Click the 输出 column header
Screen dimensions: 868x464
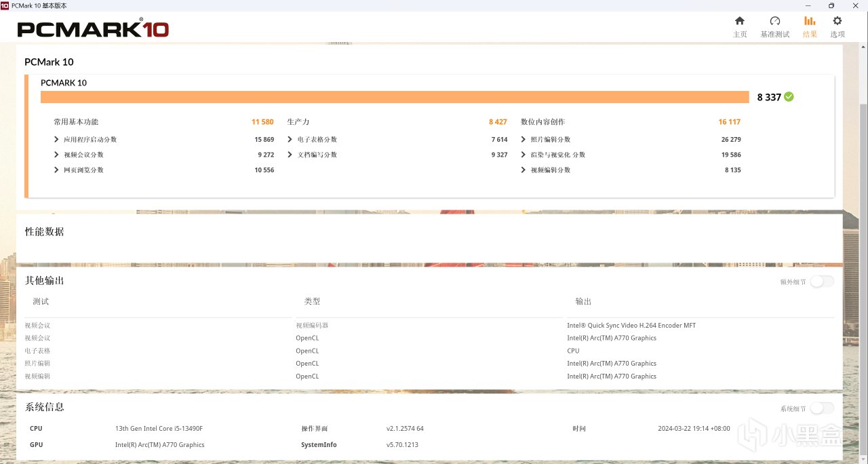[x=583, y=301]
